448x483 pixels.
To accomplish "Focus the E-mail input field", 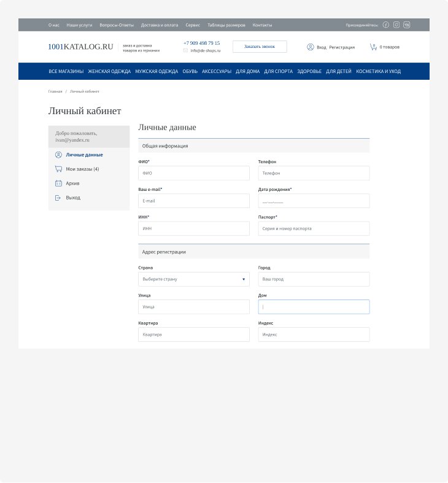I will [194, 201].
